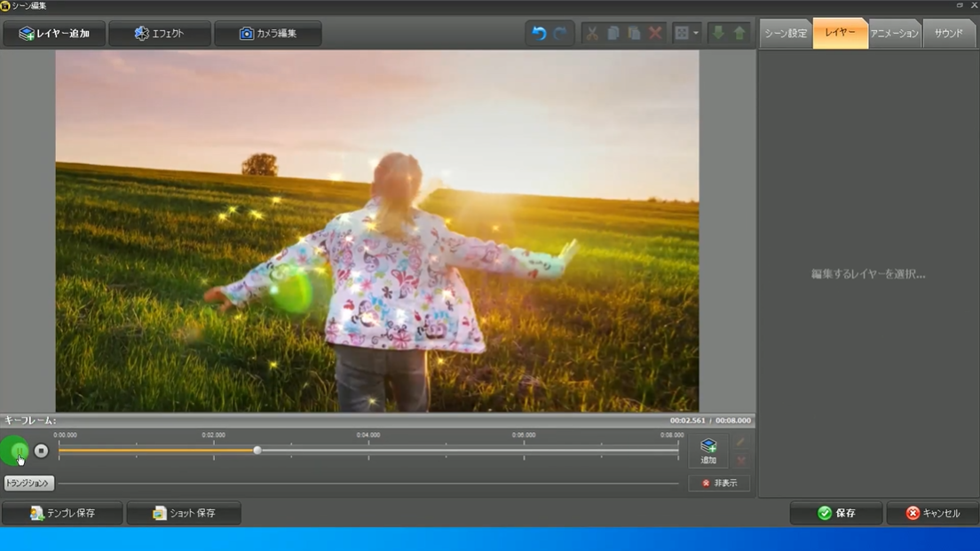This screenshot has height=551, width=980.
Task: Stop the preview playback
Action: 41,451
